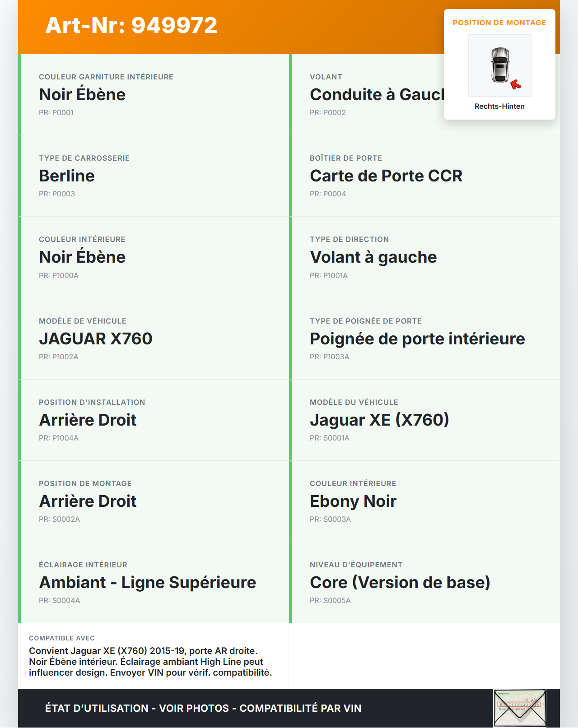Click the Berline body type value
Viewport: 578px width, 728px height.
tap(67, 176)
